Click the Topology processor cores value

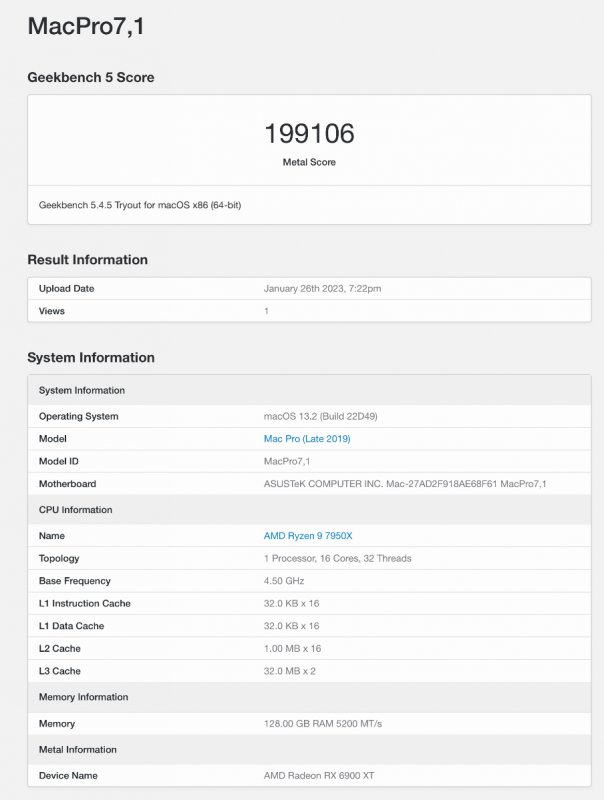(x=337, y=558)
